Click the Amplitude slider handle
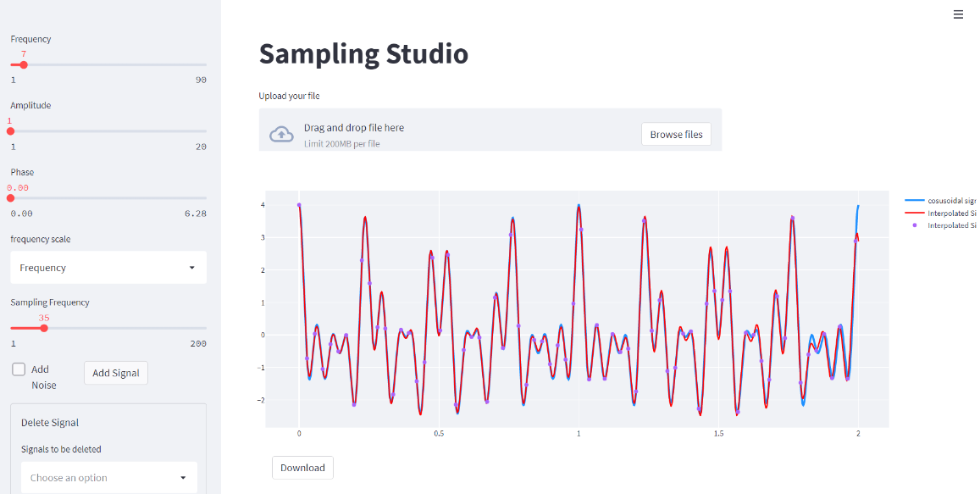This screenshot has height=494, width=980. pos(10,131)
